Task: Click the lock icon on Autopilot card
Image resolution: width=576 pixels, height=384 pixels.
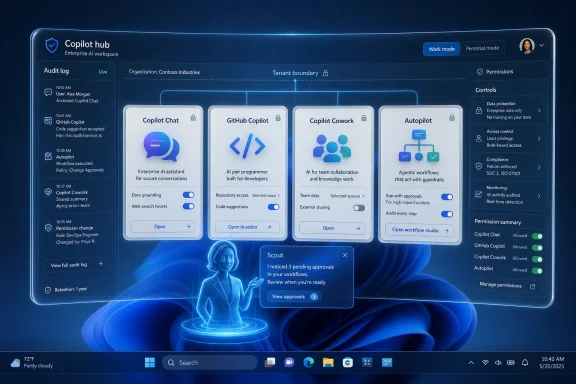Action: 452,117
